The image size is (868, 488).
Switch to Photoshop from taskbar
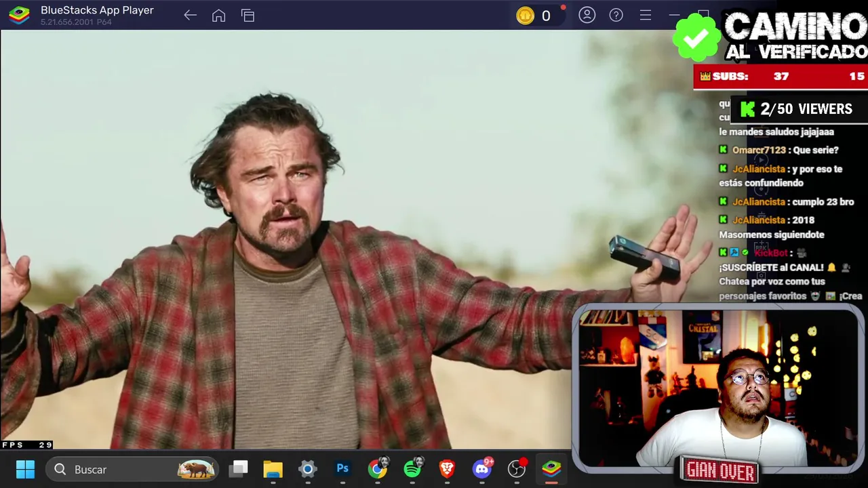[x=342, y=469]
